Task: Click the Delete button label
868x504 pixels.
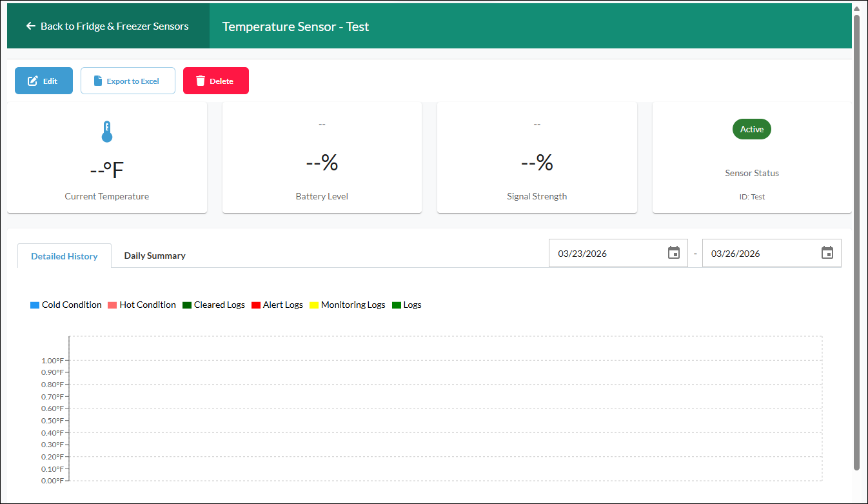Action: pos(221,81)
